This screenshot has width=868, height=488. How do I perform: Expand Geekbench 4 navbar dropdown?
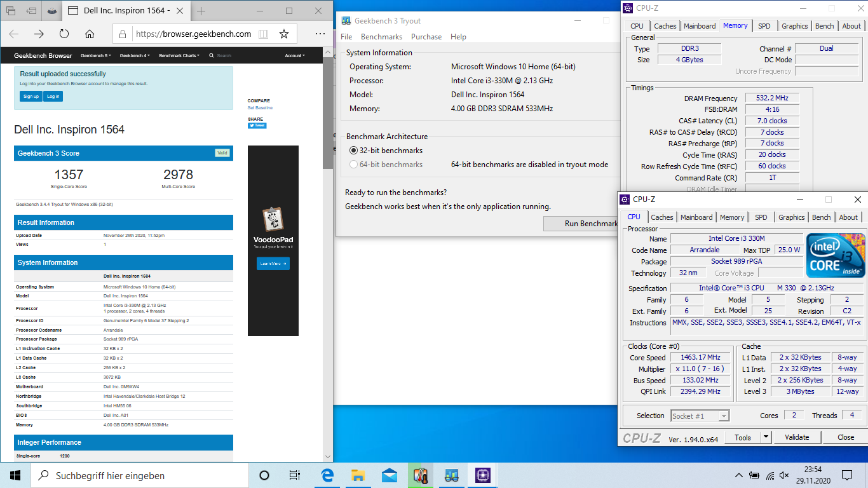[135, 56]
